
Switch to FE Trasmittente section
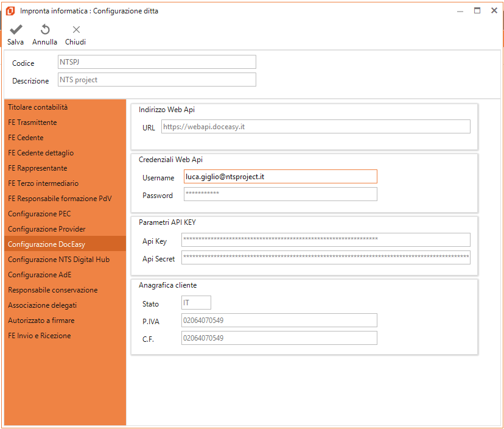(32, 122)
